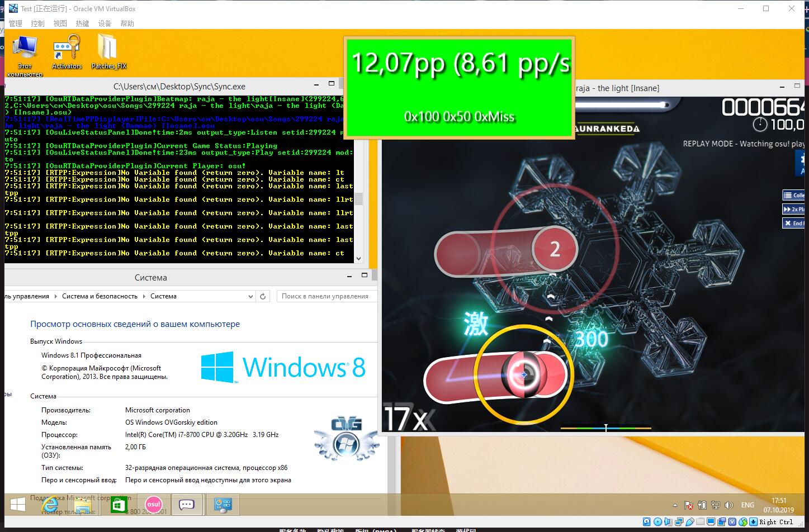Maximize the osu! raja - the light window
809x532 pixels.
[797, 86]
